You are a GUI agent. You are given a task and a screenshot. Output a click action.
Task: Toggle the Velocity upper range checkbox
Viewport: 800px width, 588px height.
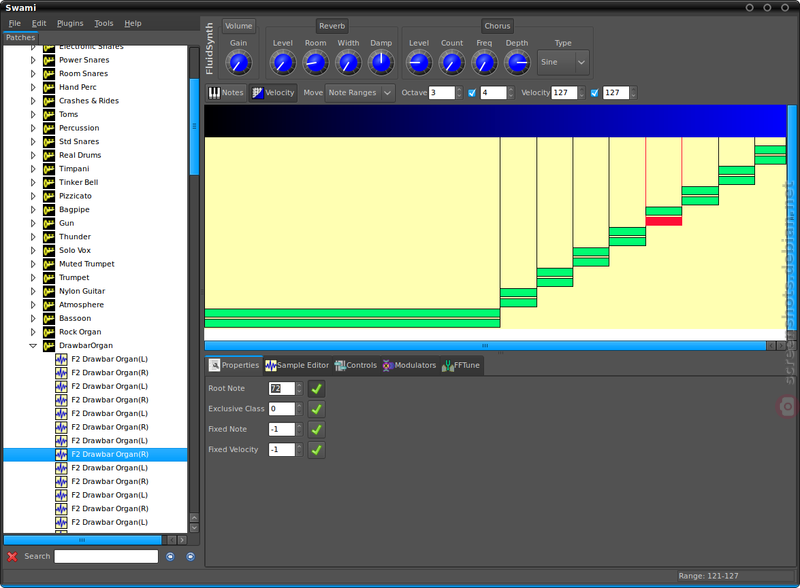click(594, 93)
